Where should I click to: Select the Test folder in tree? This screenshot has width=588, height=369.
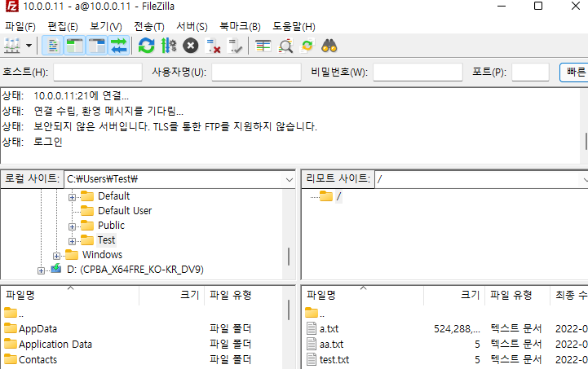[107, 239]
